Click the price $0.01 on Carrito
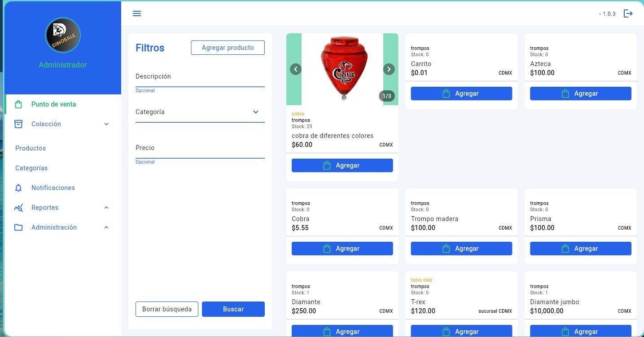This screenshot has width=644, height=337. point(419,73)
